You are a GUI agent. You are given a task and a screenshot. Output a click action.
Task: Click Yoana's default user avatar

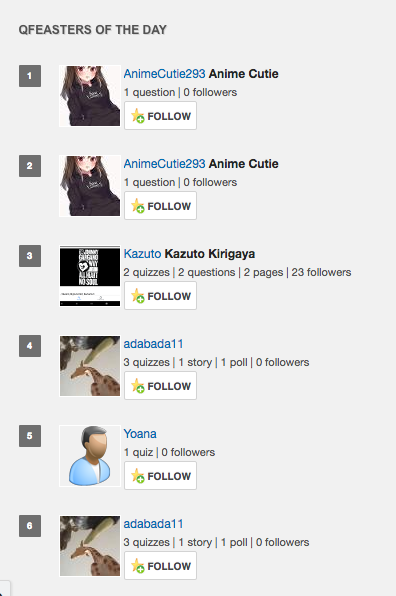coord(90,456)
